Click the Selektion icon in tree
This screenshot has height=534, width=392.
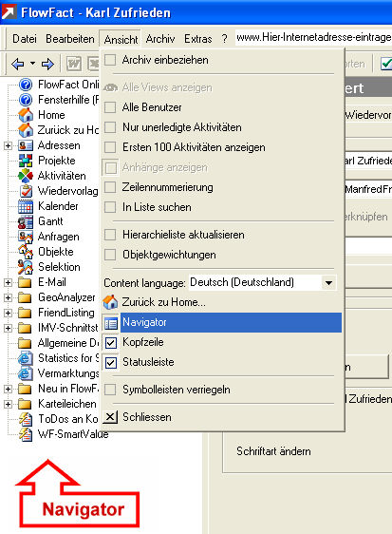click(x=26, y=267)
